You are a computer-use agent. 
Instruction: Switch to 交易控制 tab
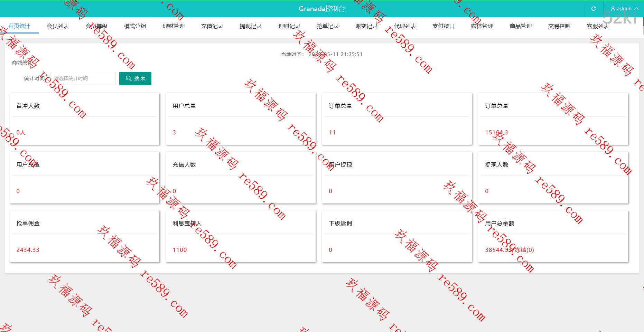(x=559, y=26)
